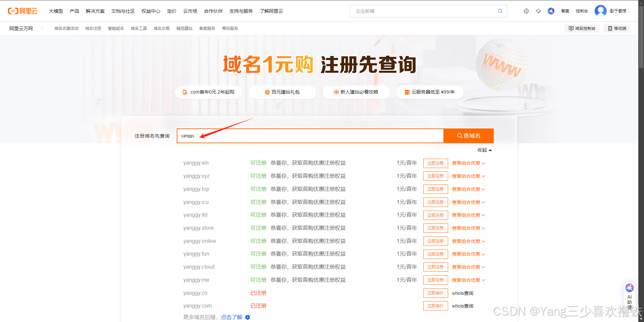Go to 精选建站 tab

[x=184, y=29]
